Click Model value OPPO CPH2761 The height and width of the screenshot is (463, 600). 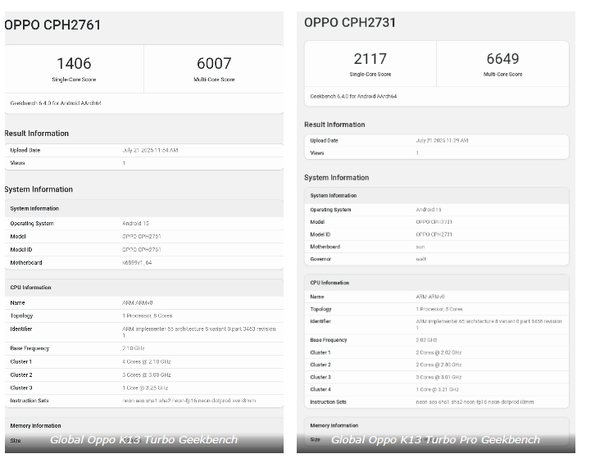[142, 236]
